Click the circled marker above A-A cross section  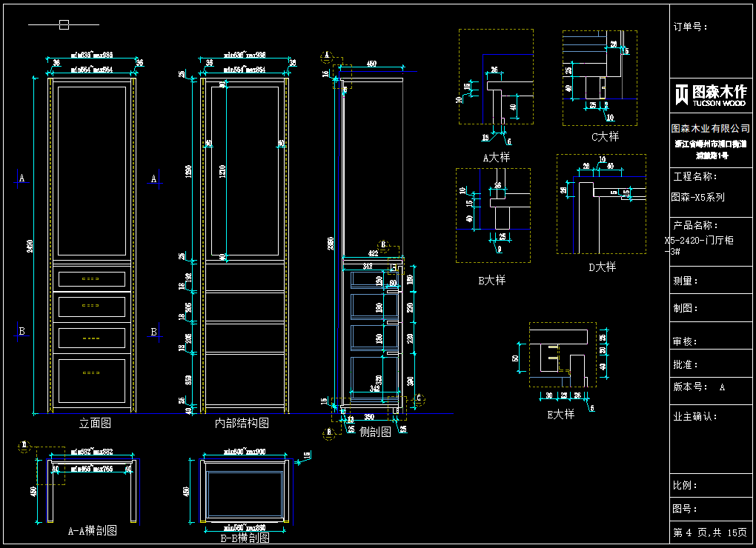point(24,445)
